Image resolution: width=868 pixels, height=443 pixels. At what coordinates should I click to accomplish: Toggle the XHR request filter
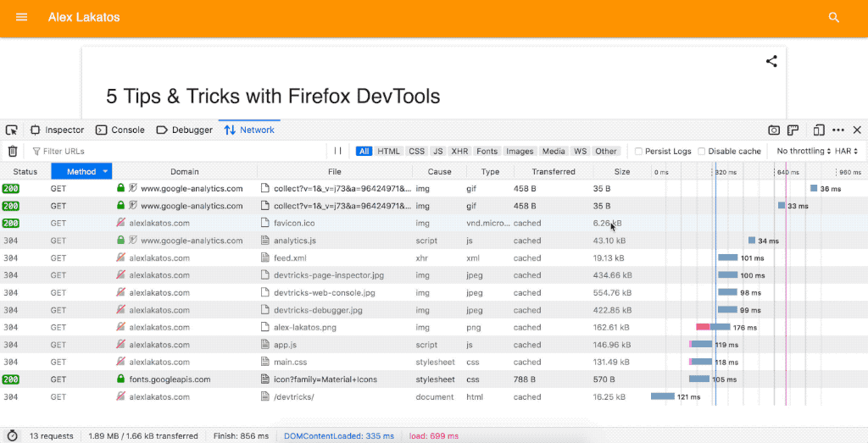point(459,152)
